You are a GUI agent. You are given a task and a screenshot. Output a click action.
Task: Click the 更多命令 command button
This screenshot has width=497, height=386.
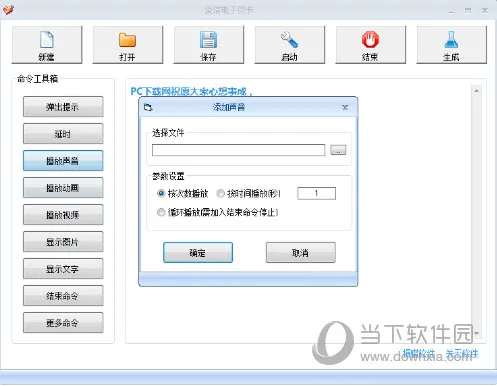coord(63,323)
